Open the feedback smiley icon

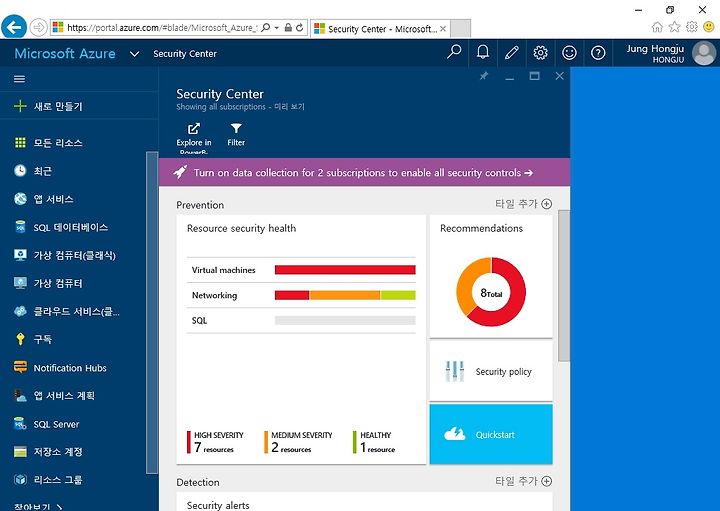(569, 52)
